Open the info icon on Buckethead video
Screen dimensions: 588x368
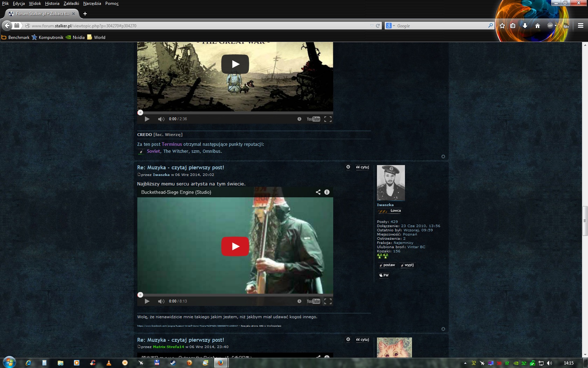coord(327,192)
